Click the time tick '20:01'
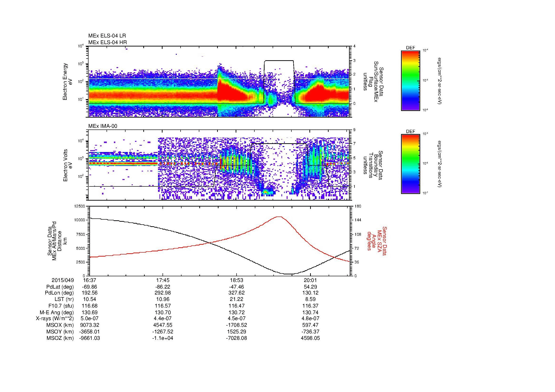This screenshot has width=555, height=392. tap(310, 280)
